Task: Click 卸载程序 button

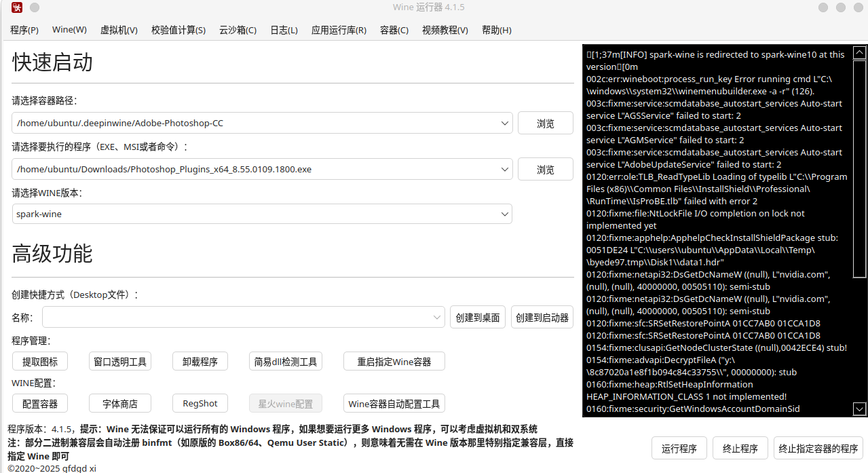Action: (200, 362)
